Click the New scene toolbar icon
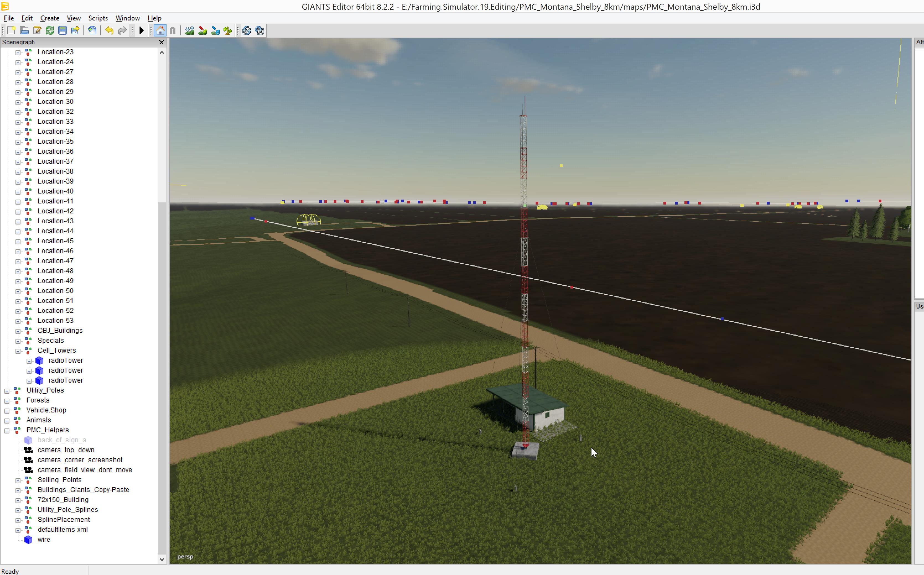This screenshot has height=575, width=924. tap(11, 30)
